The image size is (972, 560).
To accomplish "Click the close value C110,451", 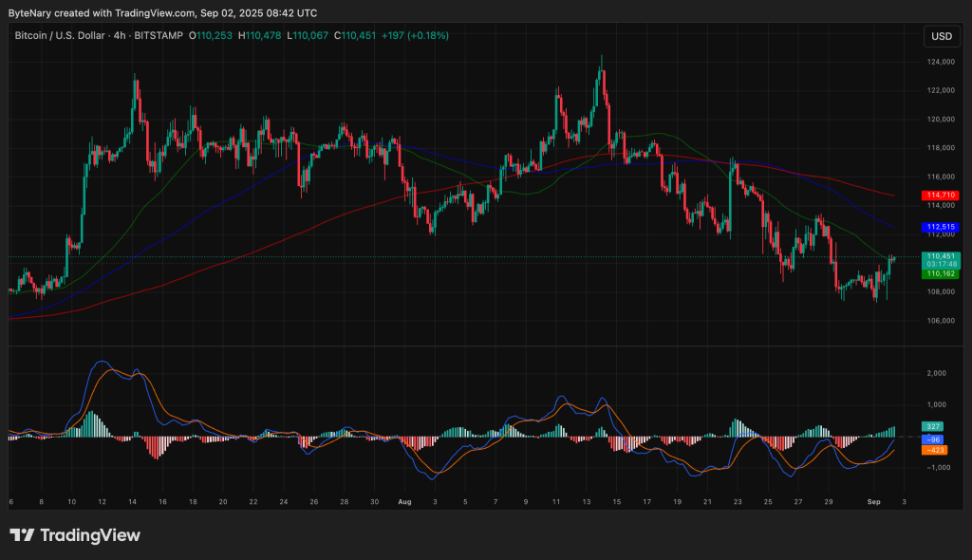I will click(x=355, y=35).
